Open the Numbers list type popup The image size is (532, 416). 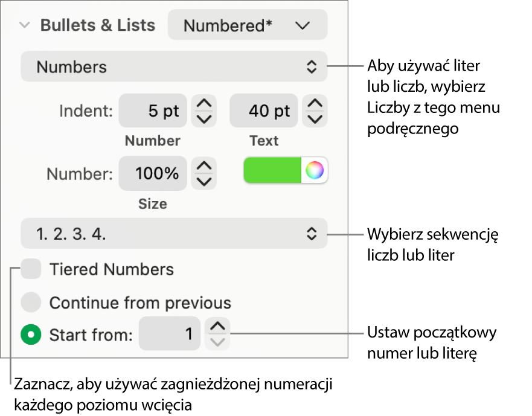click(174, 66)
